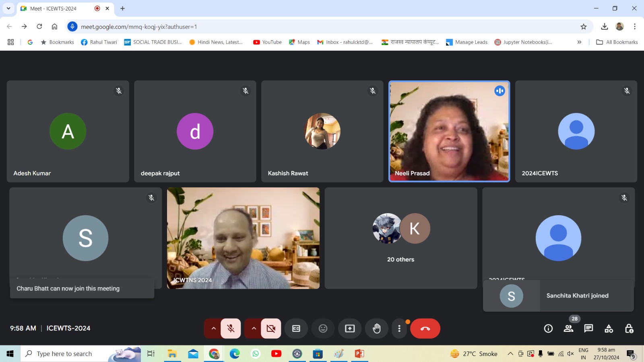
Task: Go forward in browser history
Action: (x=24, y=27)
